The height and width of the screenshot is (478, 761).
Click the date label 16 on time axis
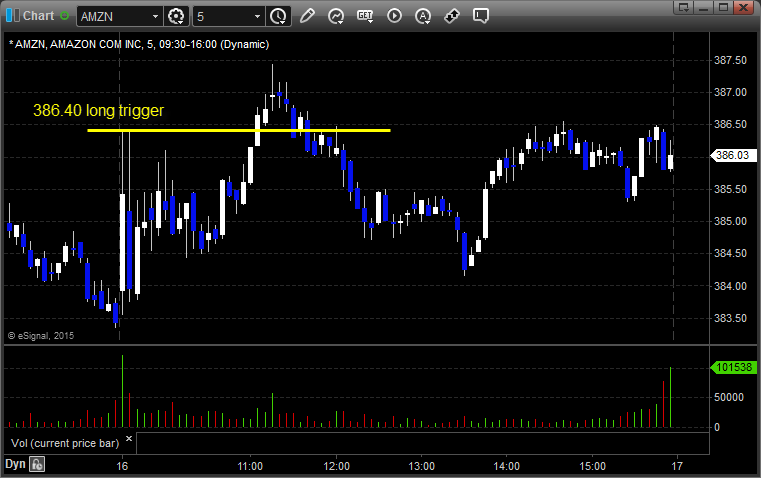coord(122,466)
